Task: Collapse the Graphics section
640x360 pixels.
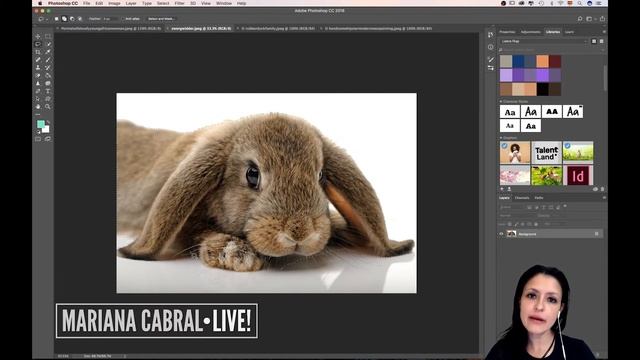Action: 501,138
